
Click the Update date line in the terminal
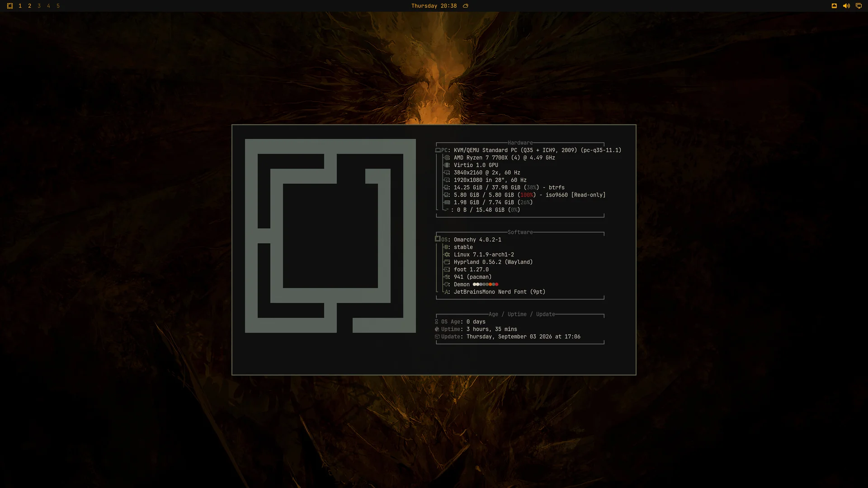point(508,337)
